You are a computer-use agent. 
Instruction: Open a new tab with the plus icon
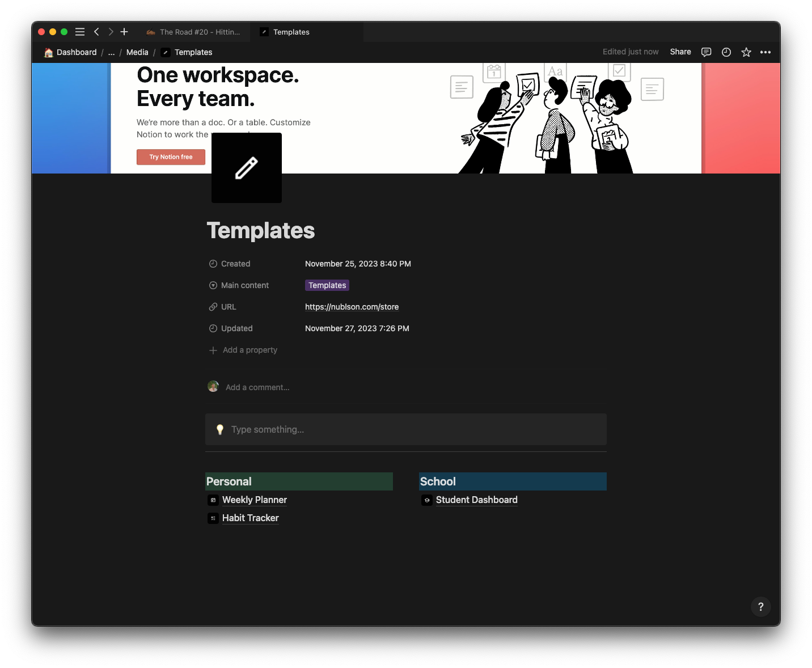(124, 32)
